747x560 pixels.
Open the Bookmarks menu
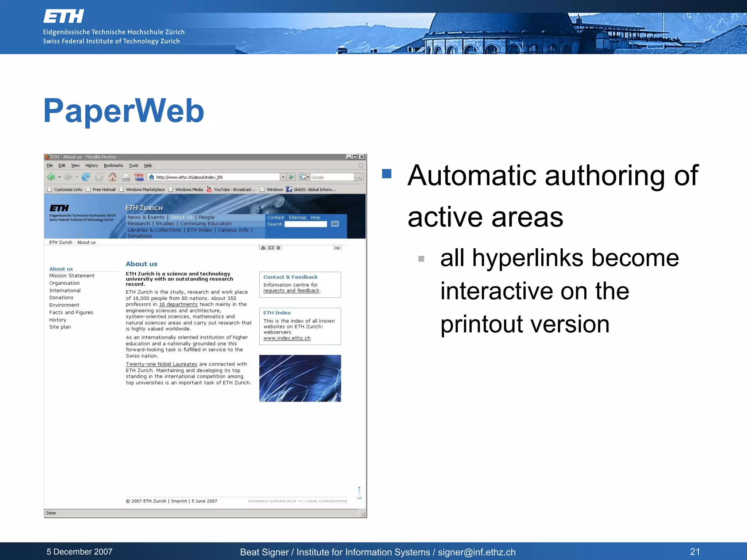(x=113, y=166)
